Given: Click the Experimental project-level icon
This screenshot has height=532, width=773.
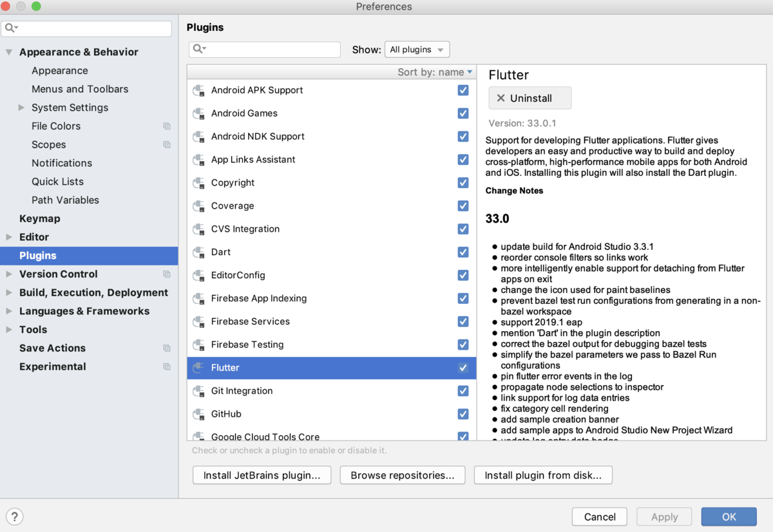Looking at the screenshot, I should click(167, 367).
